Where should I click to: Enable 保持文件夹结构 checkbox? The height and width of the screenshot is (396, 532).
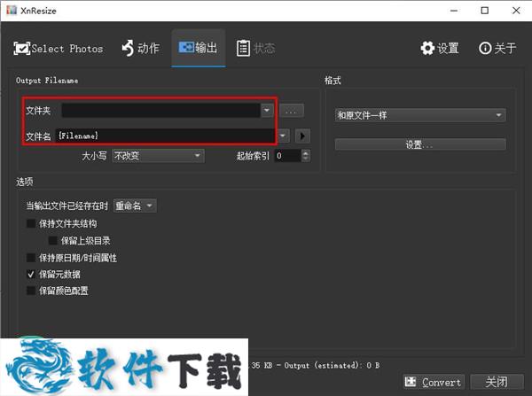[x=32, y=223]
